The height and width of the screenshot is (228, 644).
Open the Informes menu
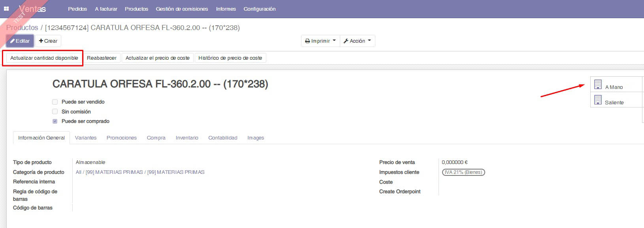[x=226, y=9]
